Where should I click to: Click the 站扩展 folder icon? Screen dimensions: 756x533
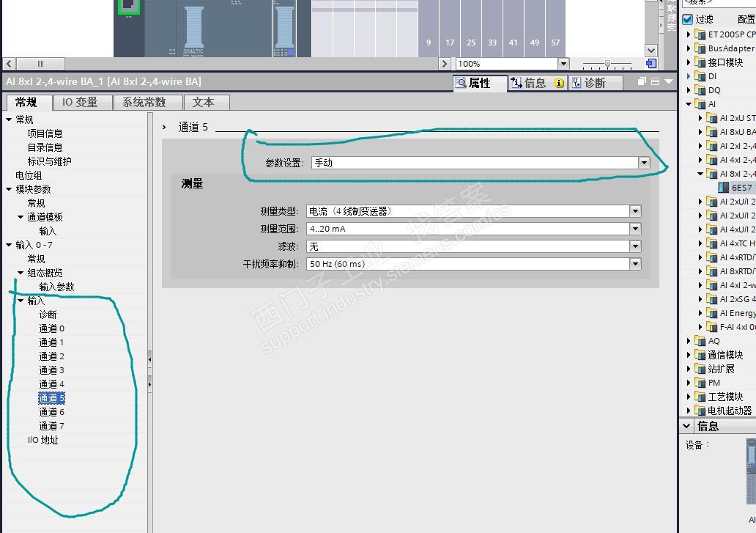[x=700, y=369]
